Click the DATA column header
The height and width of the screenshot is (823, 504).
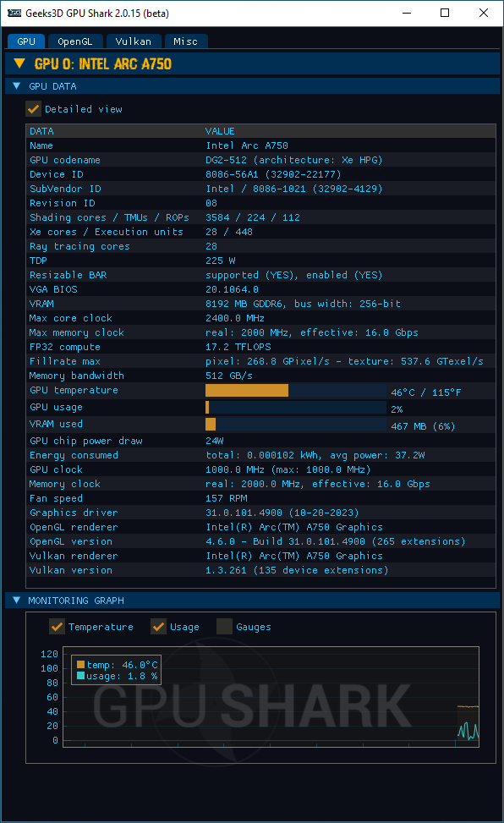41,131
